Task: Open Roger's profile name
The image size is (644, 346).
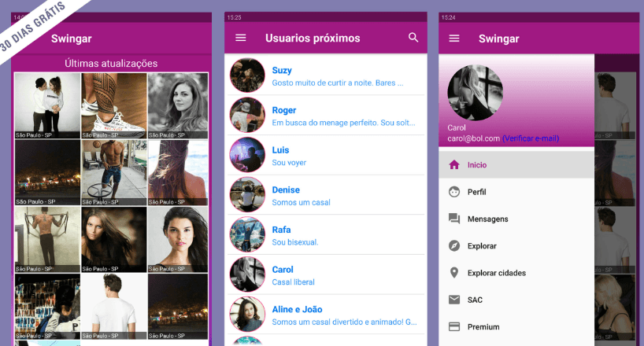Action: 283,110
